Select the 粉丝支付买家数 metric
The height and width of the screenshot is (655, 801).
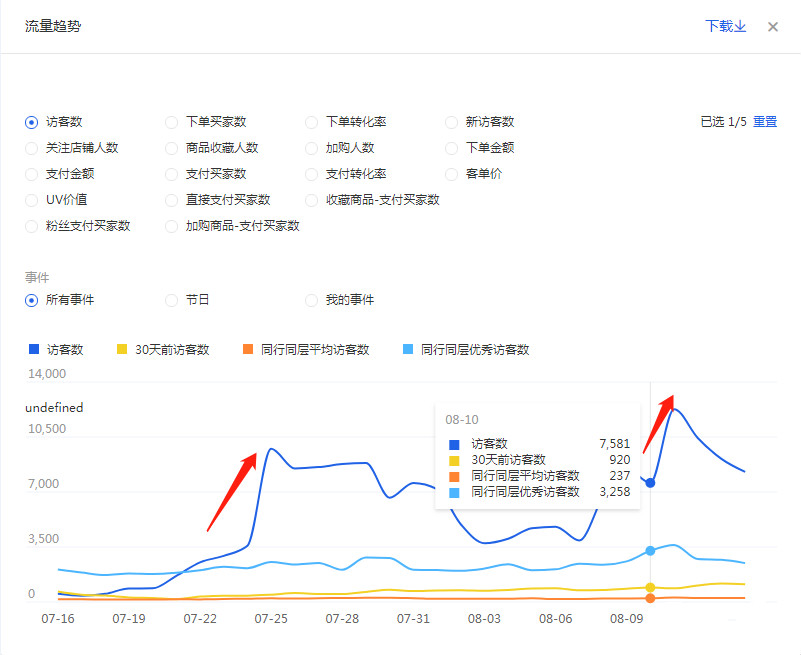click(x=31, y=226)
